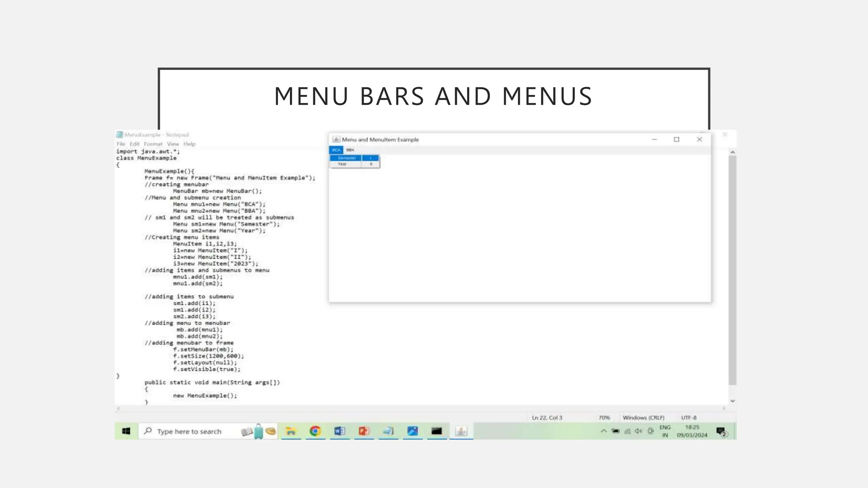Click the volume speaker tray icon
Viewport: 868px width, 488px height.
[x=639, y=431]
